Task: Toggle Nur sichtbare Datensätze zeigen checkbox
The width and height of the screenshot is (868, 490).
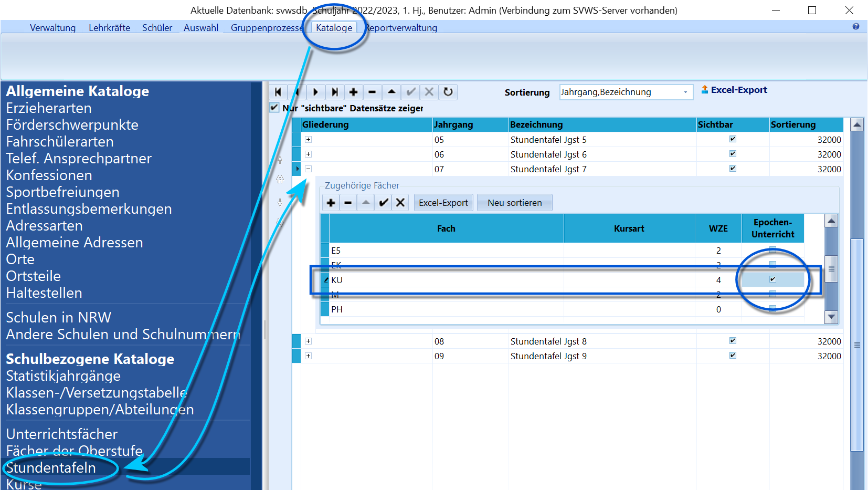Action: pos(274,108)
